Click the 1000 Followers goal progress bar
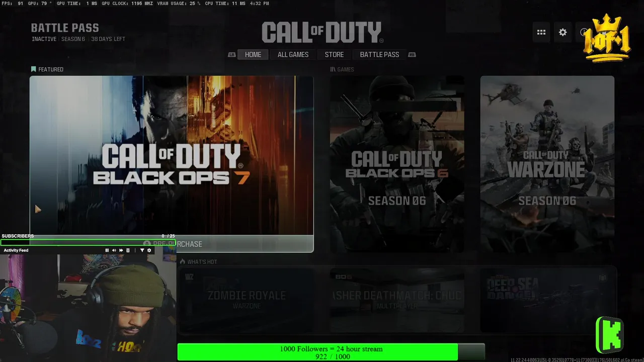The image size is (644, 362). (331, 352)
